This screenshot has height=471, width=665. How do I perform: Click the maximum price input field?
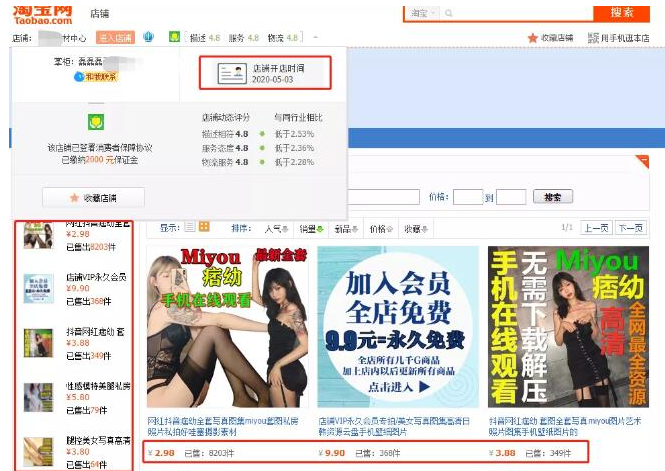(x=511, y=197)
